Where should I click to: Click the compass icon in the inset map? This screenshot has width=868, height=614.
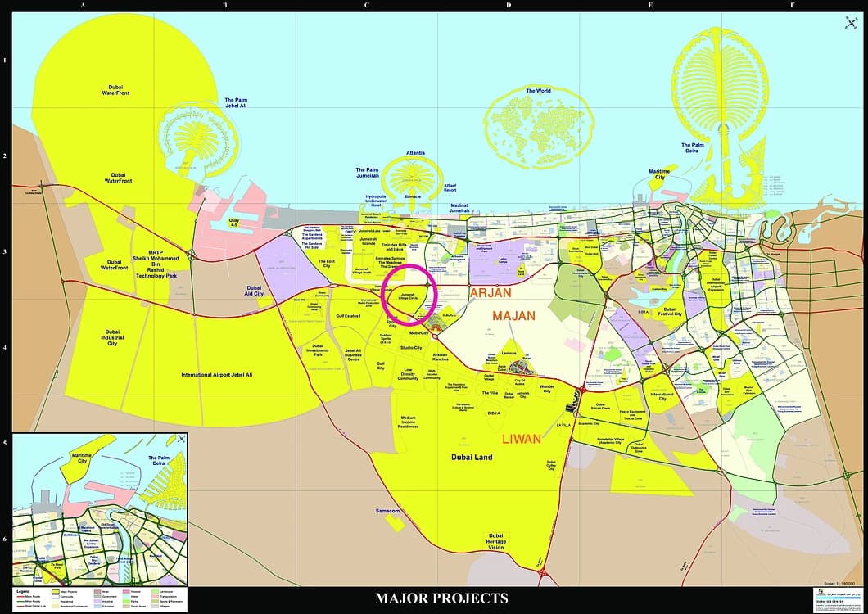(180, 439)
